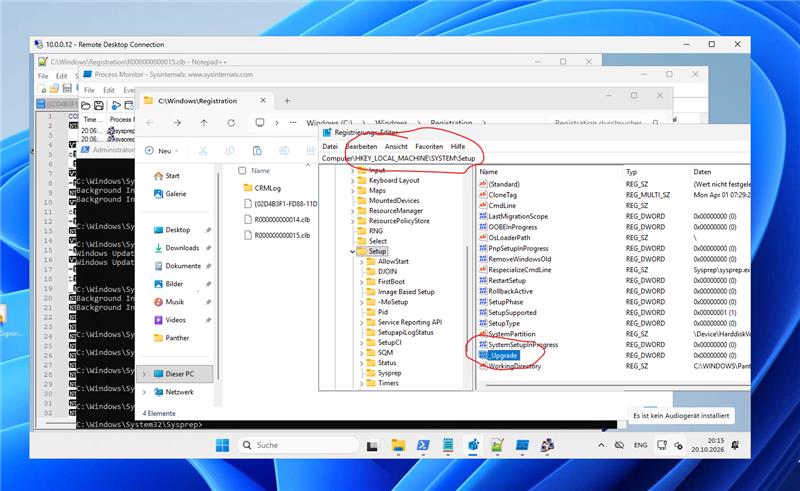This screenshot has height=491, width=800.
Task: Open the notification bell icon
Action: pos(735,445)
